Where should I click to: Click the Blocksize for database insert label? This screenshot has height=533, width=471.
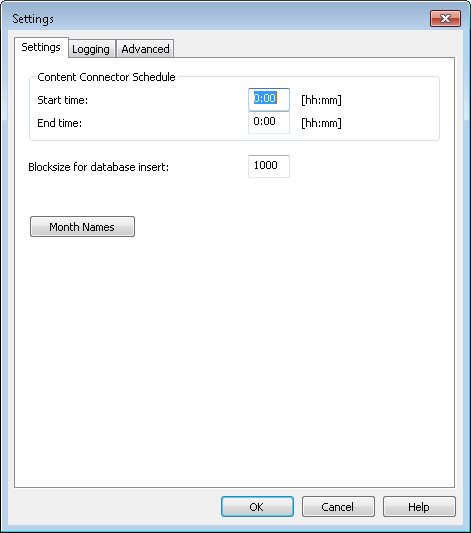click(99, 167)
